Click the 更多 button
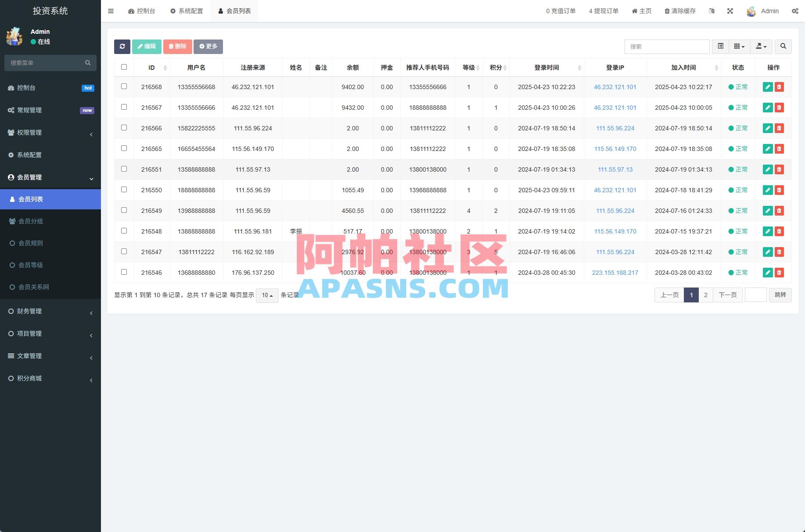This screenshot has height=532, width=805. 208,47
